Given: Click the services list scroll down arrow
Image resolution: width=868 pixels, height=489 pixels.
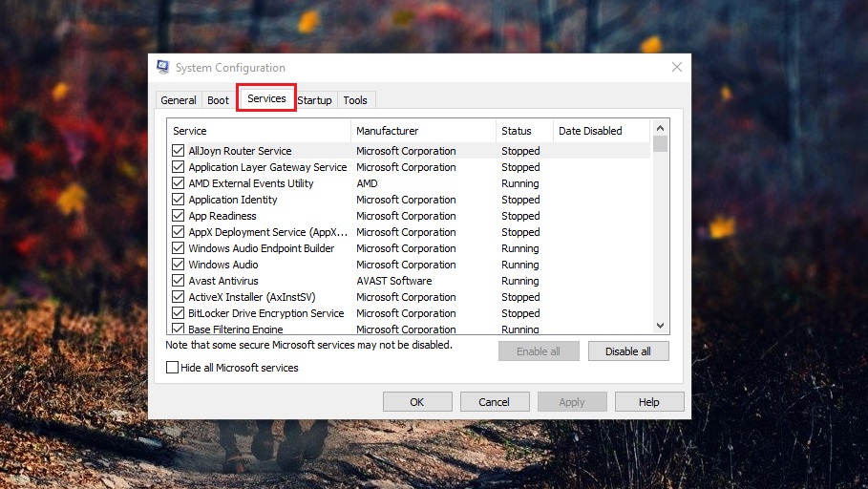Looking at the screenshot, I should 660,326.
